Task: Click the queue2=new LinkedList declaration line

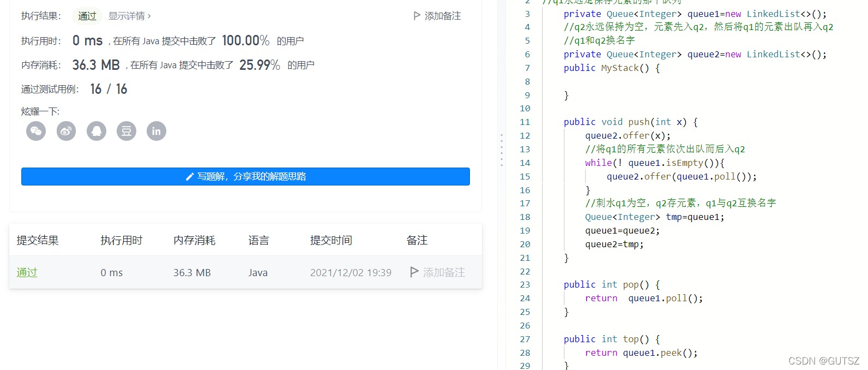Action: click(695, 54)
